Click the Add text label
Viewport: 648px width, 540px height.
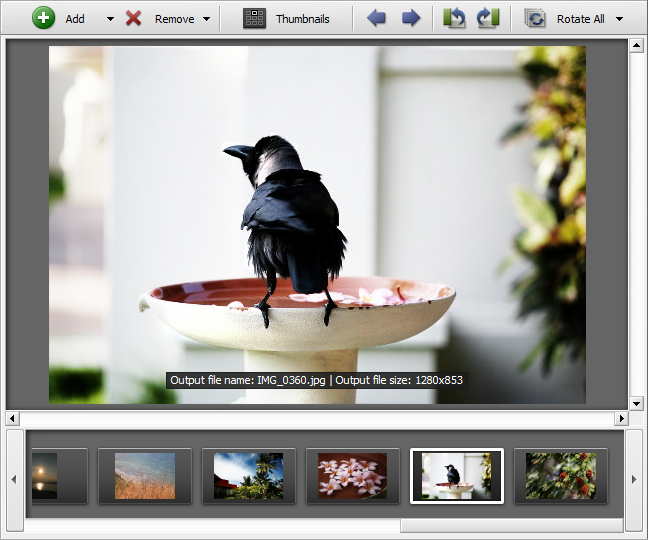(x=75, y=19)
